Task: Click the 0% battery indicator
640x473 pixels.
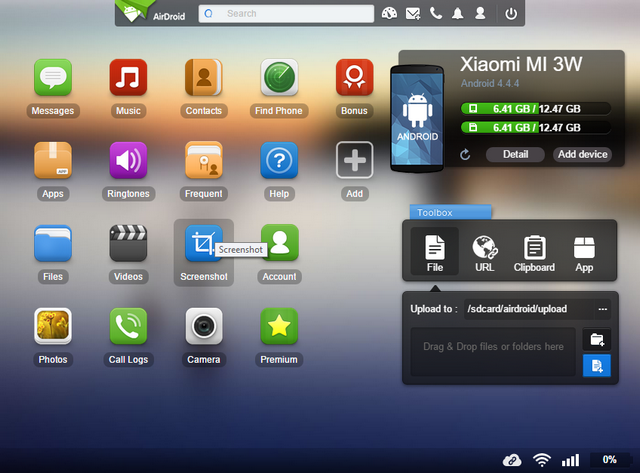Action: tap(609, 460)
